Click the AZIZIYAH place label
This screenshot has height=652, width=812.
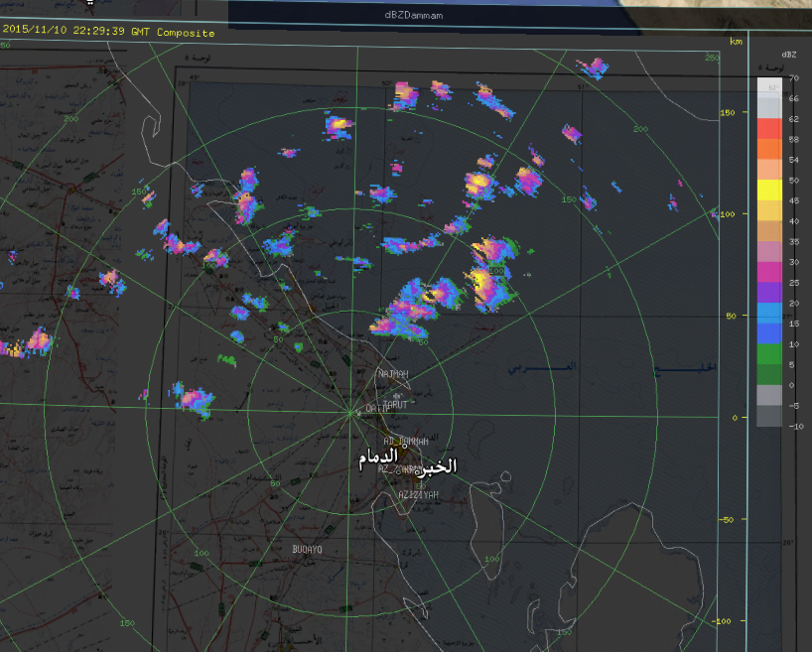point(418,495)
